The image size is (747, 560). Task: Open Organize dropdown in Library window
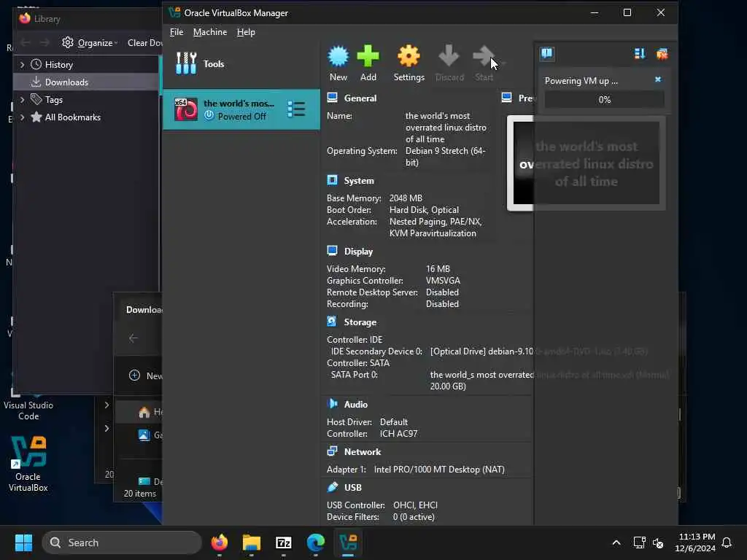90,43
